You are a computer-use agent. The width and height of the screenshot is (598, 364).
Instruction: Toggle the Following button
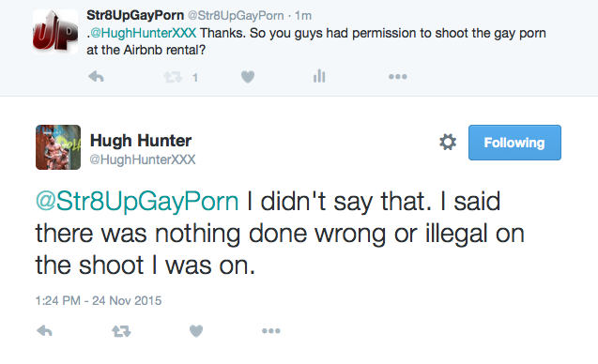click(514, 143)
